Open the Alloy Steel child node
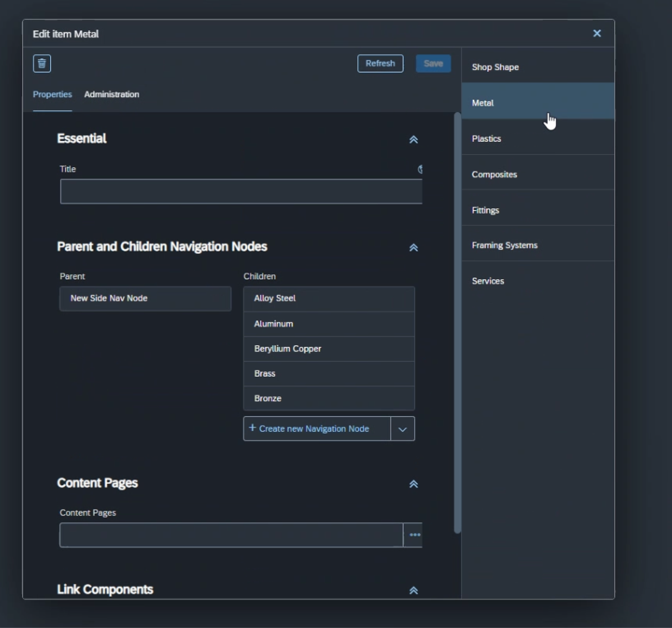 tap(329, 298)
